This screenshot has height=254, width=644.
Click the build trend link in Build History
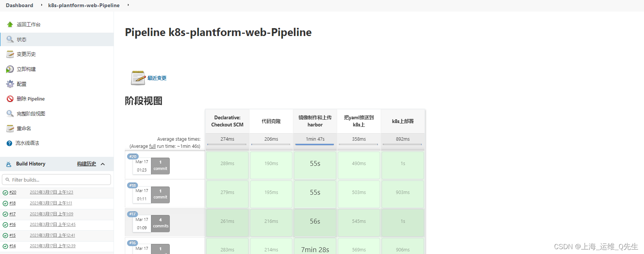[x=87, y=164]
